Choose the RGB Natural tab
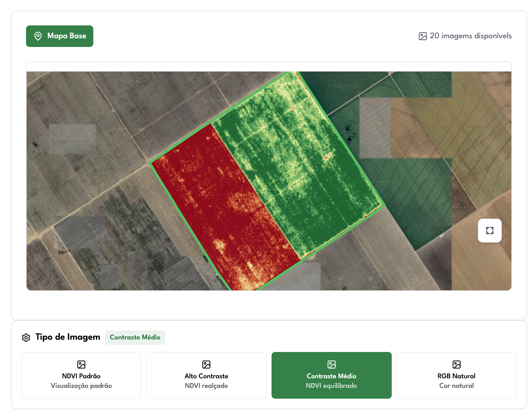 click(x=456, y=376)
